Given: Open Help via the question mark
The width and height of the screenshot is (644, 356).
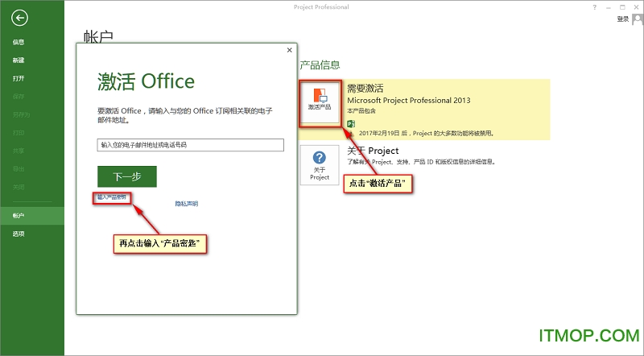Looking at the screenshot, I should click(594, 7).
